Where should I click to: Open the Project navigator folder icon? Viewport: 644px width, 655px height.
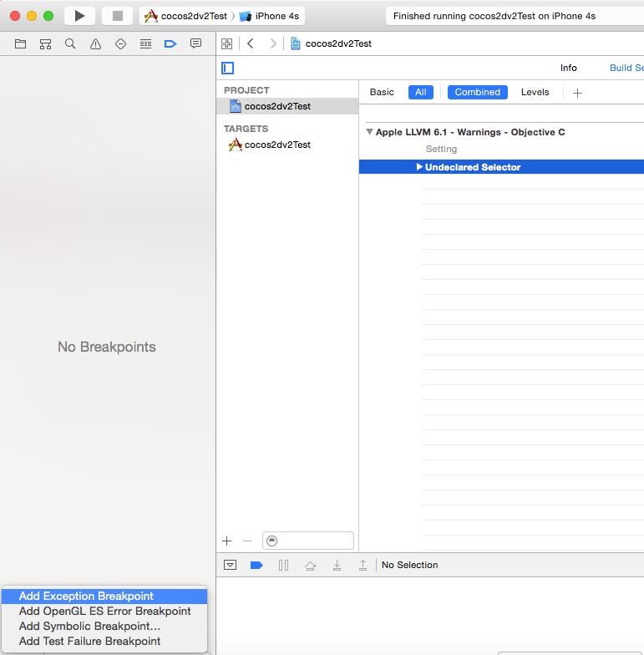[x=20, y=43]
